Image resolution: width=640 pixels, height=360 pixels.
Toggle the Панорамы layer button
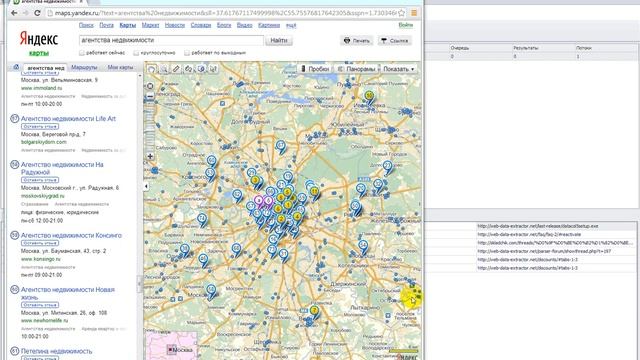pyautogui.click(x=356, y=69)
